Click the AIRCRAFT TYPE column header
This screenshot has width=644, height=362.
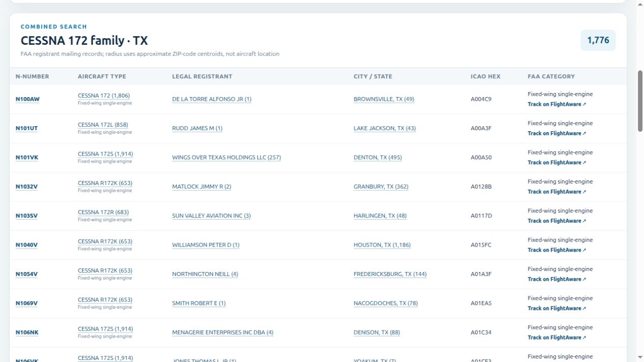[x=102, y=76]
